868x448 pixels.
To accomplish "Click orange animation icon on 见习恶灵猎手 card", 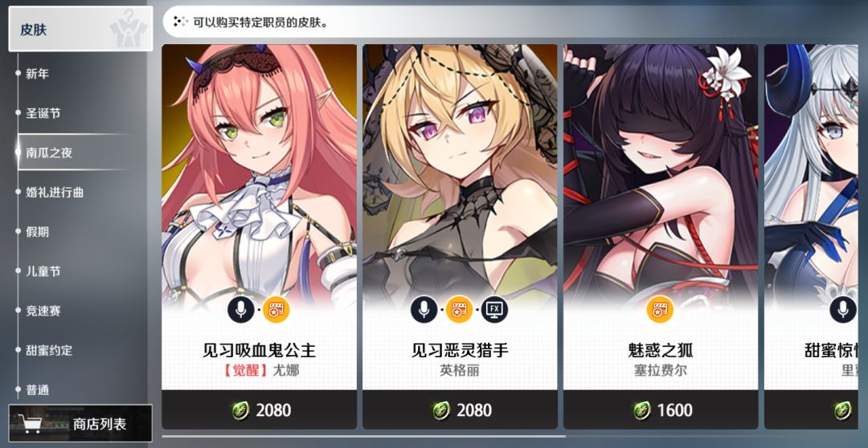I will (459, 310).
